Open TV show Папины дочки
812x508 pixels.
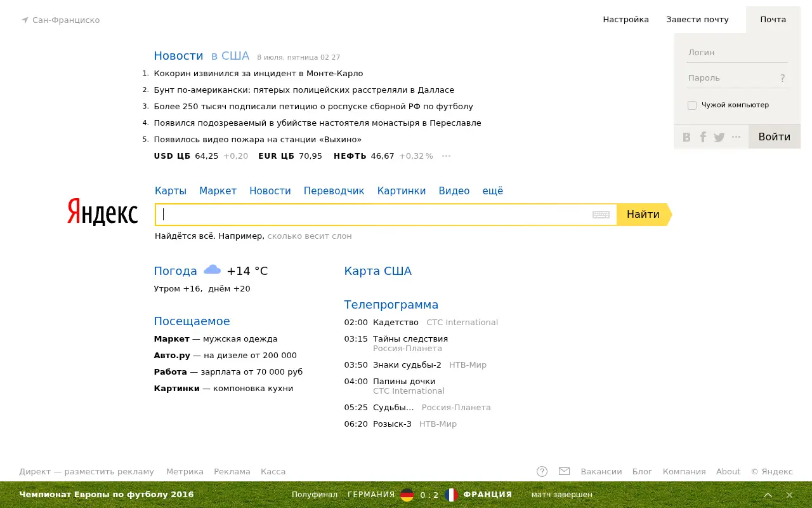tap(404, 382)
